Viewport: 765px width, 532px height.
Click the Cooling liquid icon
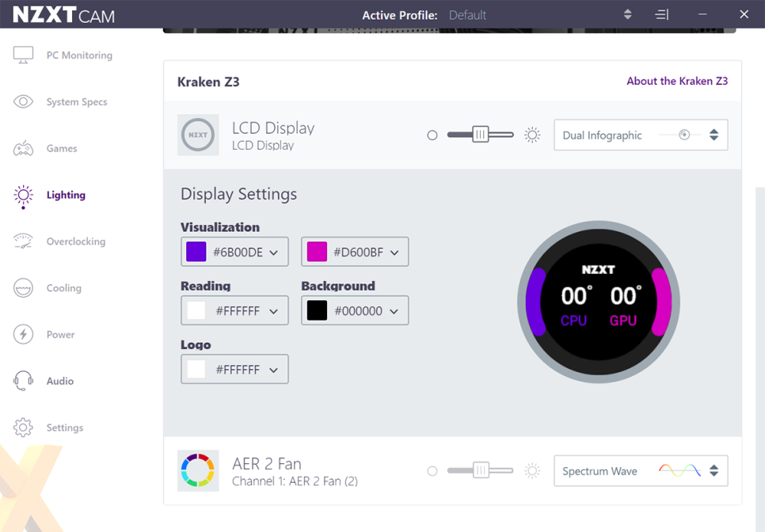23,287
